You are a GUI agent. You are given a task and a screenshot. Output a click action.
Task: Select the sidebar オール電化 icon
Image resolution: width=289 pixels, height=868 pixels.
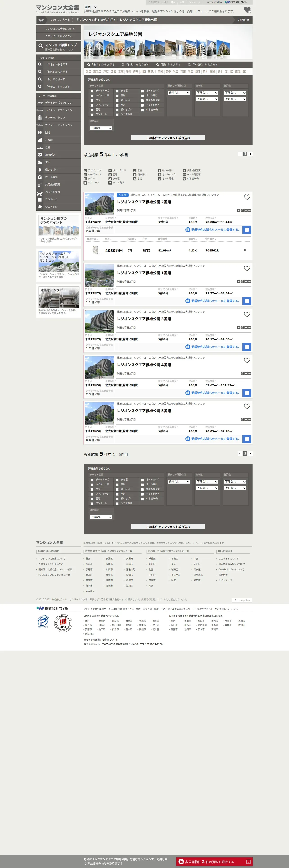click(40, 177)
